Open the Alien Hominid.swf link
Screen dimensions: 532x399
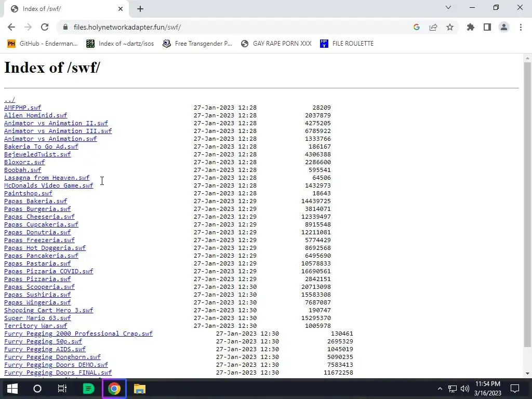click(36, 115)
